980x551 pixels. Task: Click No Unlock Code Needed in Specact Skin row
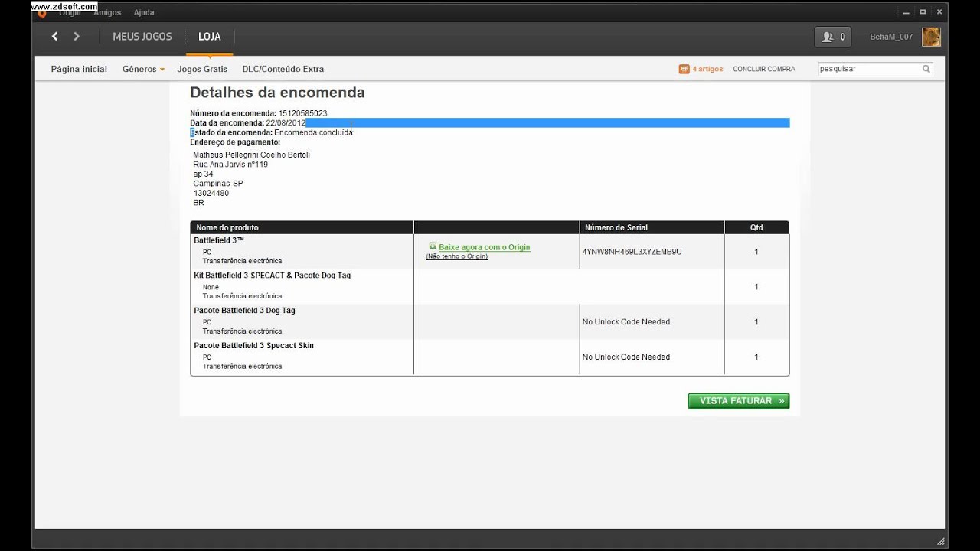coord(626,357)
